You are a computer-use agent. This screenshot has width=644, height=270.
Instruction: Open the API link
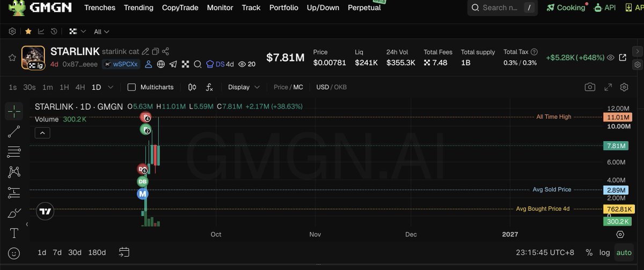click(x=604, y=8)
